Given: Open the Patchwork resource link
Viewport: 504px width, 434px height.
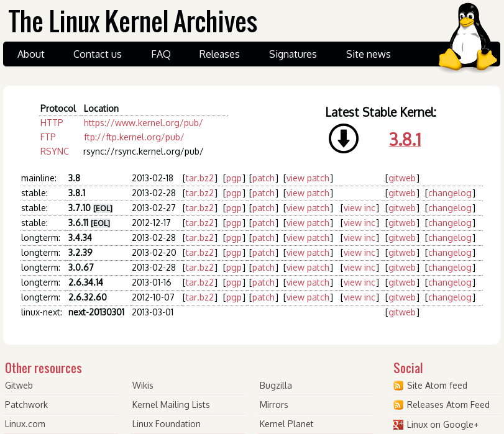Looking at the screenshot, I should click(x=26, y=405).
